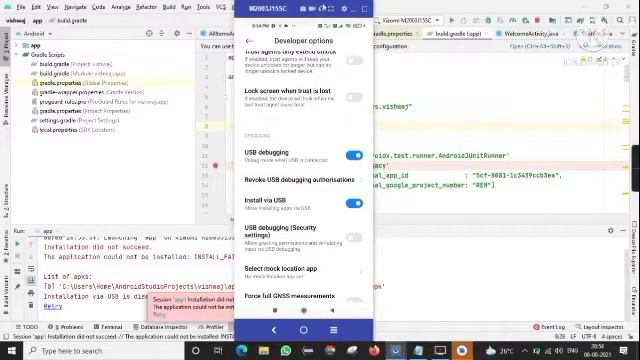The image size is (640, 360).
Task: Open the Xiaomi device selector dropdown
Action: [x=408, y=20]
